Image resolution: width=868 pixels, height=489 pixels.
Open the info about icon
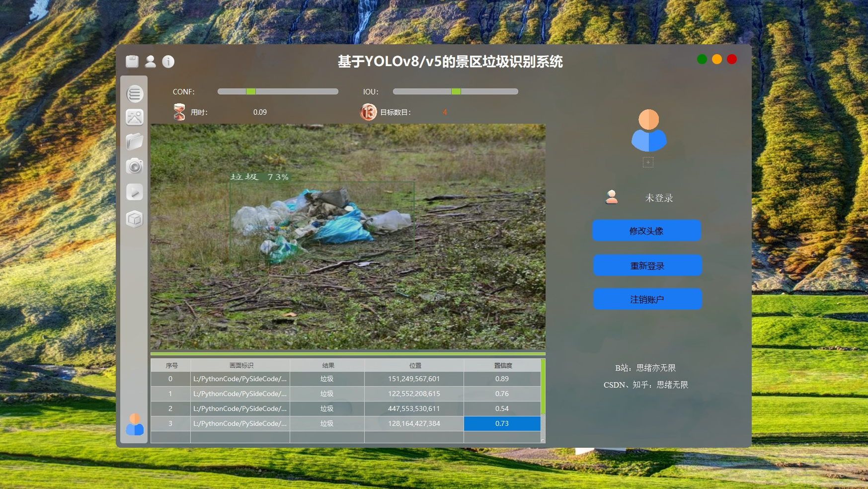(x=168, y=62)
